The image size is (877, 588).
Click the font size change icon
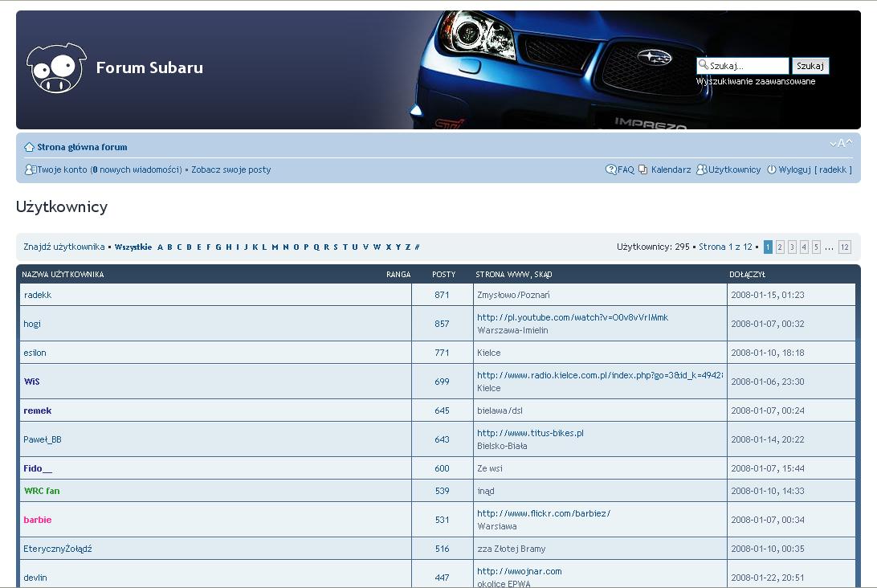point(841,144)
